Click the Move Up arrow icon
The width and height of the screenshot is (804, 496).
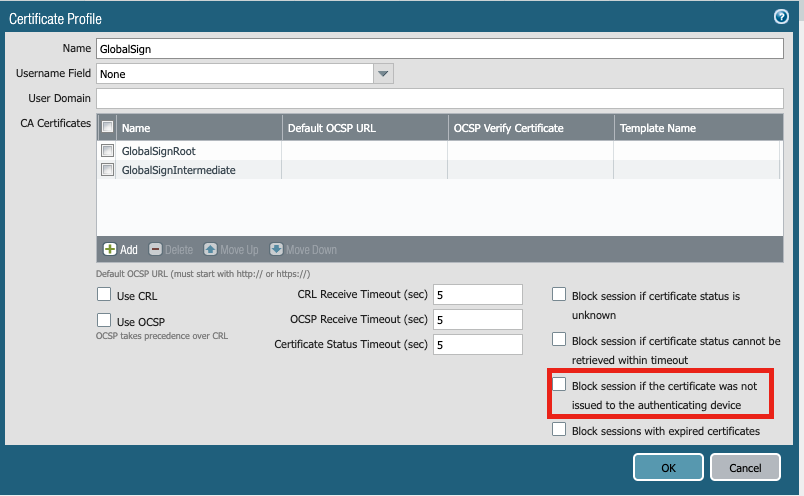210,249
